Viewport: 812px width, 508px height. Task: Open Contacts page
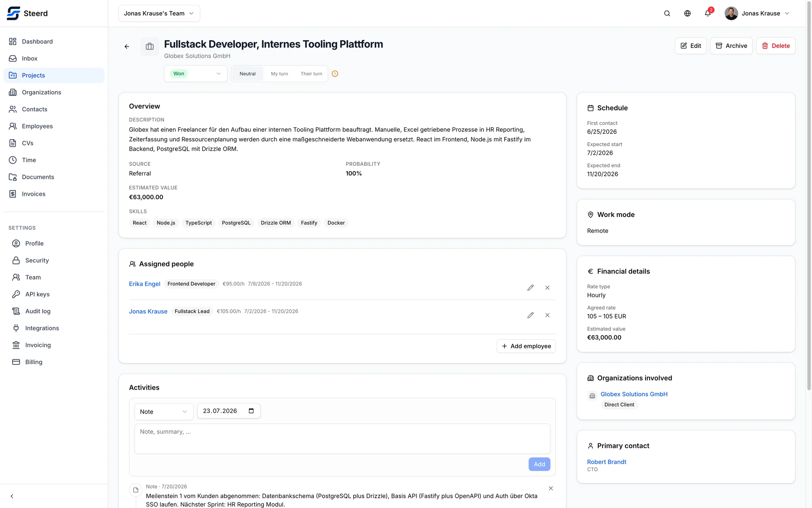point(54,109)
